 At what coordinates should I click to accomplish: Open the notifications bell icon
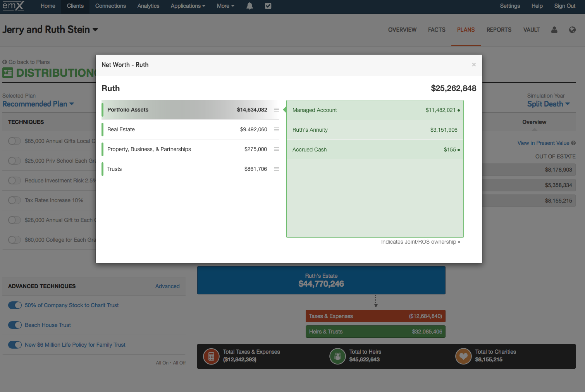(249, 6)
